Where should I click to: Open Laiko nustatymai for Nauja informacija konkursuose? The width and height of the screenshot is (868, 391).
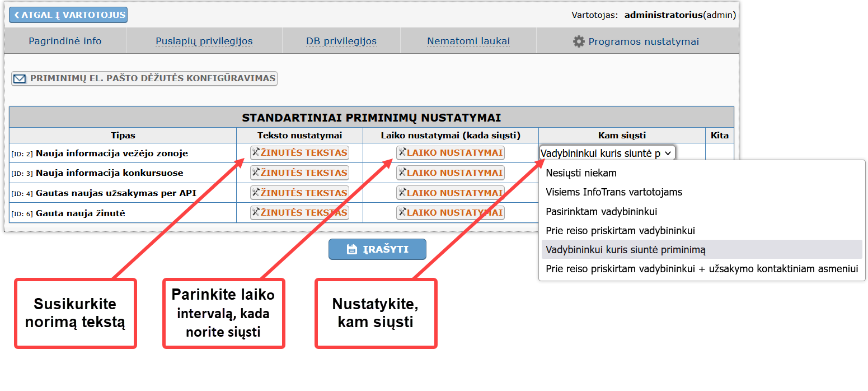click(451, 173)
